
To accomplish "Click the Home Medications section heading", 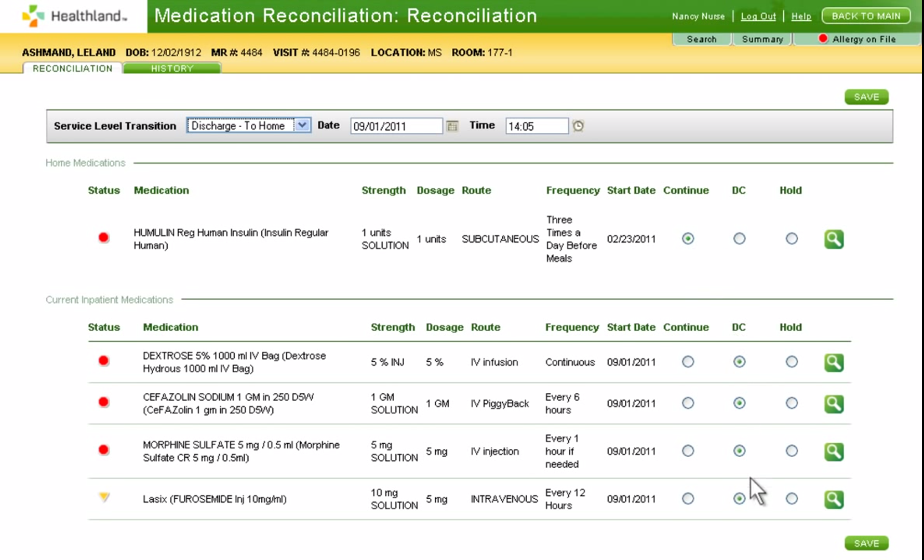I will pyautogui.click(x=86, y=163).
